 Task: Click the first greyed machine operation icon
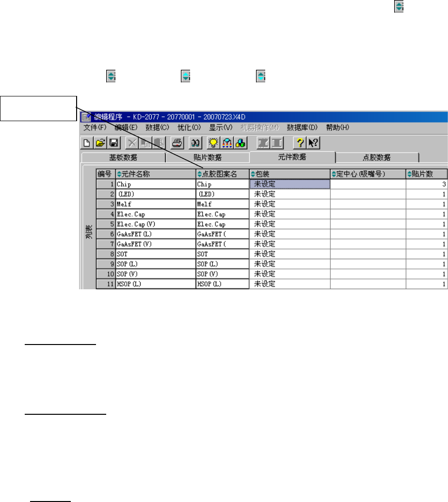click(263, 143)
